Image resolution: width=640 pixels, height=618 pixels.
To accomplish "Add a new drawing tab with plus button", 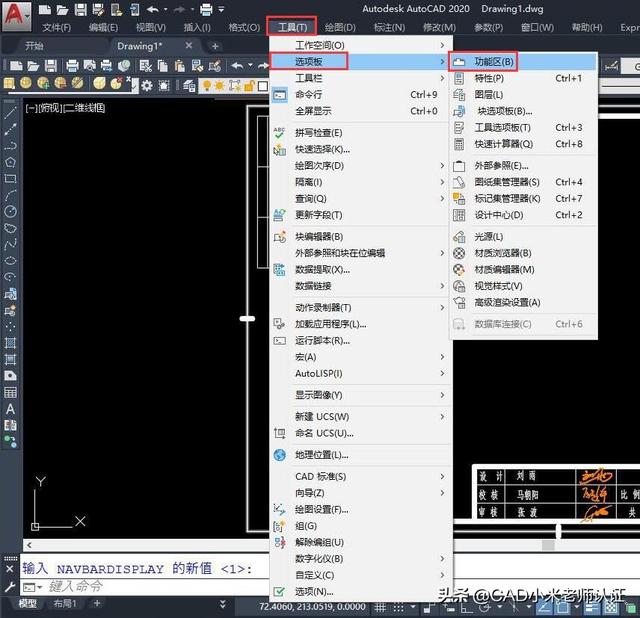I will tap(215, 46).
